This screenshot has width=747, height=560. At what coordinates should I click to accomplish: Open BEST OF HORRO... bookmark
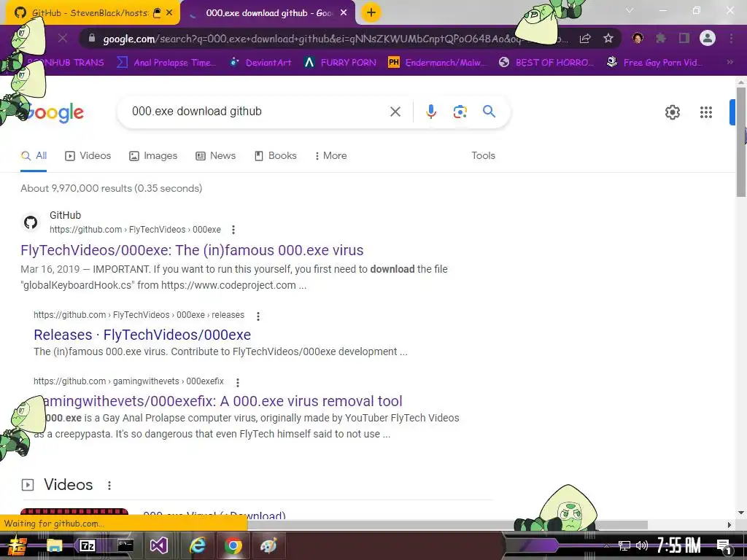[x=547, y=63]
